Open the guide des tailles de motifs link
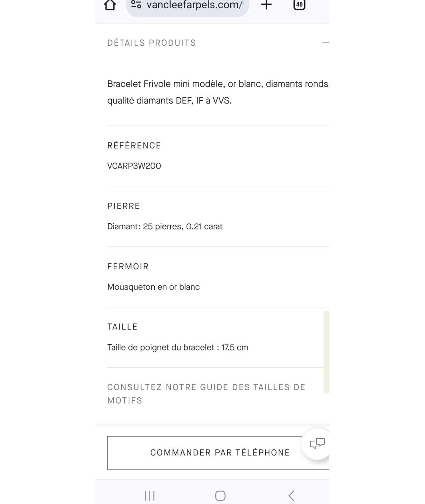This screenshot has width=425, height=504. tap(206, 394)
